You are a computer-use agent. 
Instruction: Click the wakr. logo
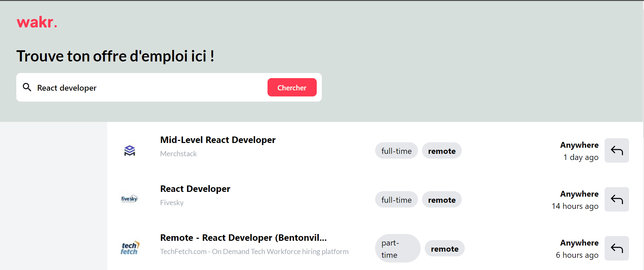point(37,22)
